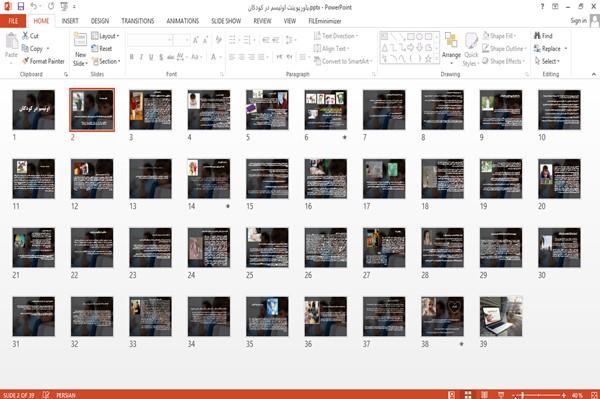Toggle Underline formatting
This screenshot has height=399, width=600.
click(151, 57)
